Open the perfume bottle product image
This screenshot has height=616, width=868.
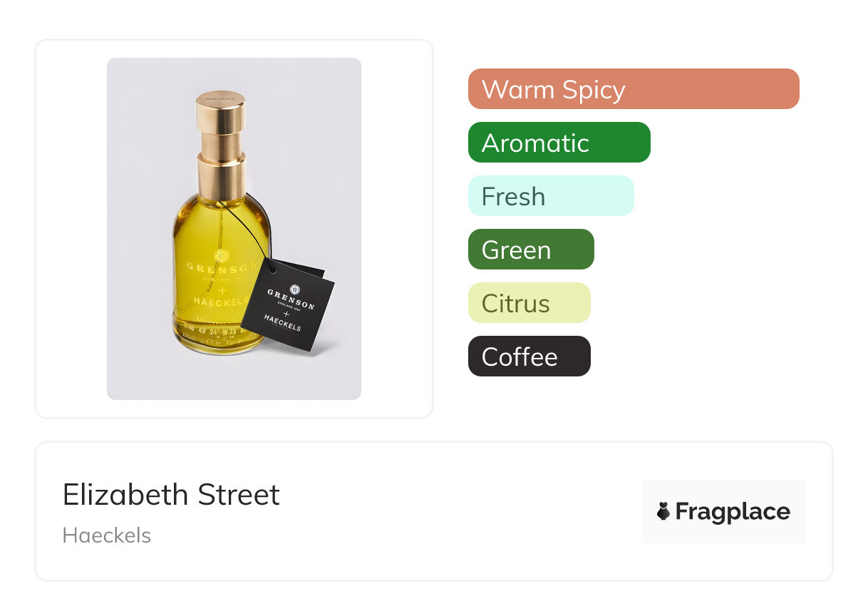click(x=234, y=228)
